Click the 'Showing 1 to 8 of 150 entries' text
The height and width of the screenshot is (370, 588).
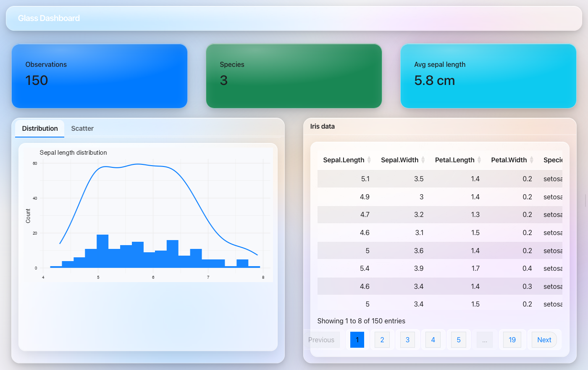tap(361, 321)
